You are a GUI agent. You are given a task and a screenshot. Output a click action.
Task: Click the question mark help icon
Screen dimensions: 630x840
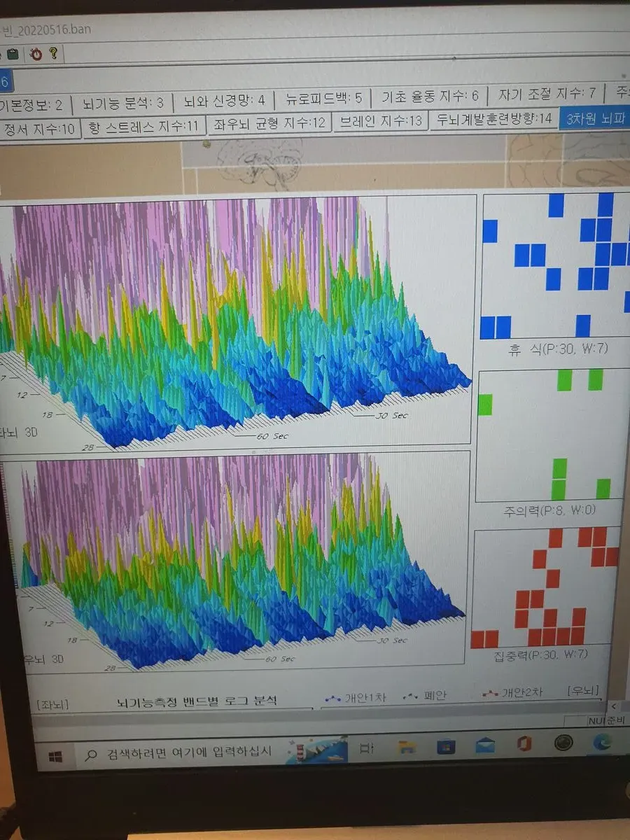53,53
